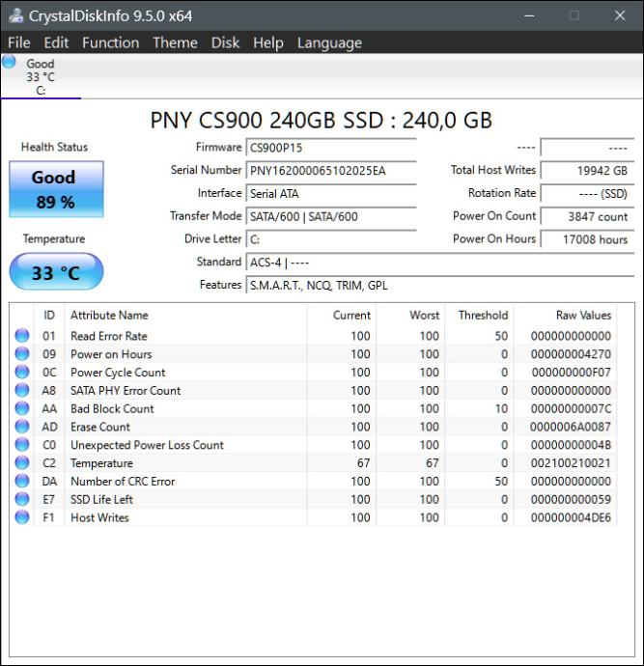Click Current value 67 in Temperature row
Image resolution: width=644 pixels, height=666 pixels.
[x=363, y=463]
